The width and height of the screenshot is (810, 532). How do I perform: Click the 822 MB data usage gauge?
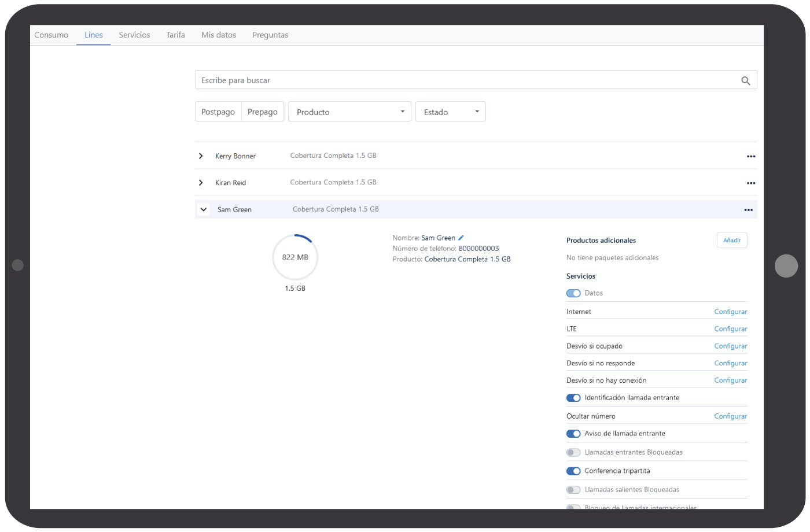(295, 257)
